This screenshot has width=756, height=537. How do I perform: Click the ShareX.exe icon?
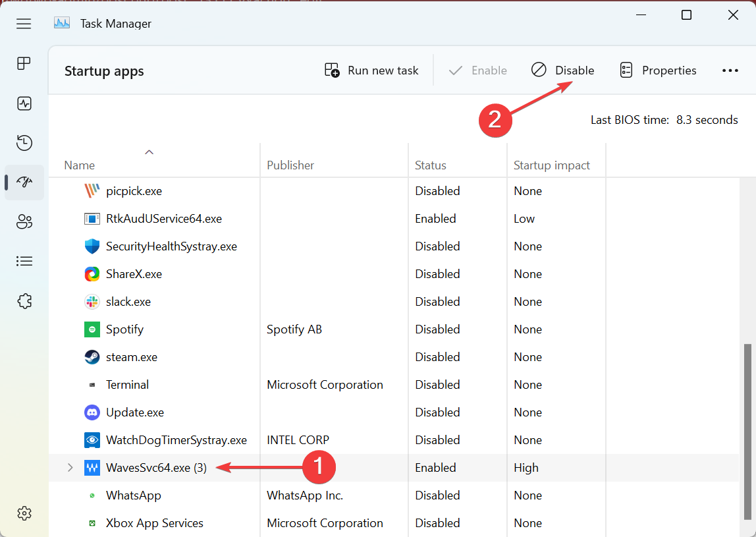[x=92, y=274]
